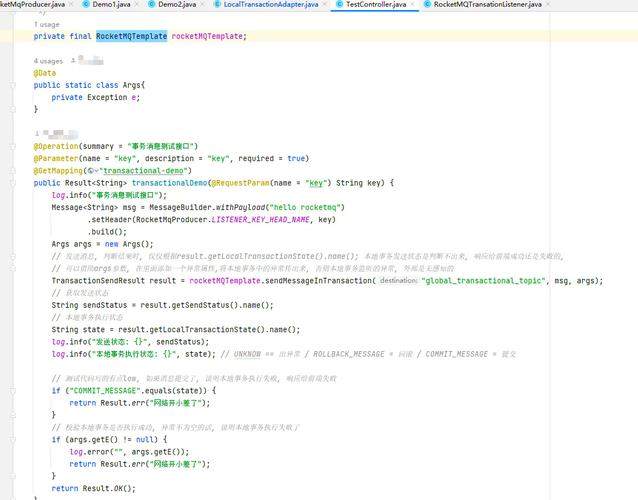Image resolution: width=638 pixels, height=500 pixels.
Task: Close the TestController.java tab
Action: (x=413, y=4)
